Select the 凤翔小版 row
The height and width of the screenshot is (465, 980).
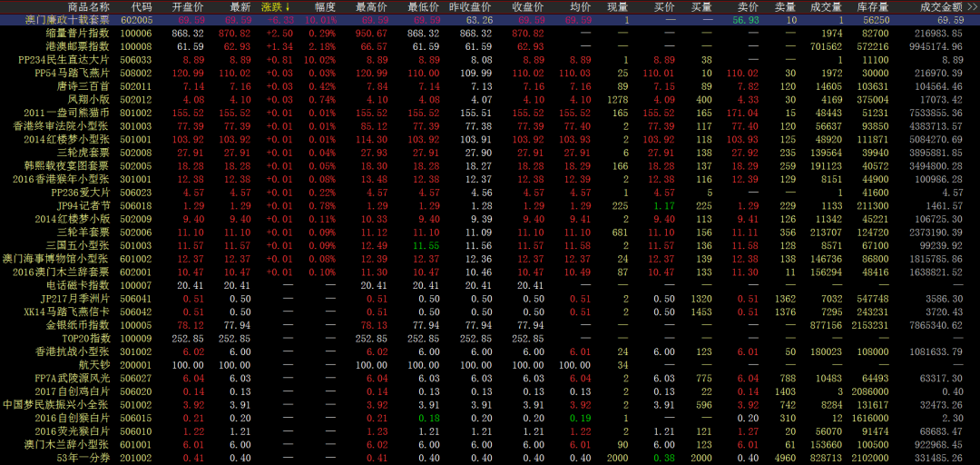(x=490, y=99)
